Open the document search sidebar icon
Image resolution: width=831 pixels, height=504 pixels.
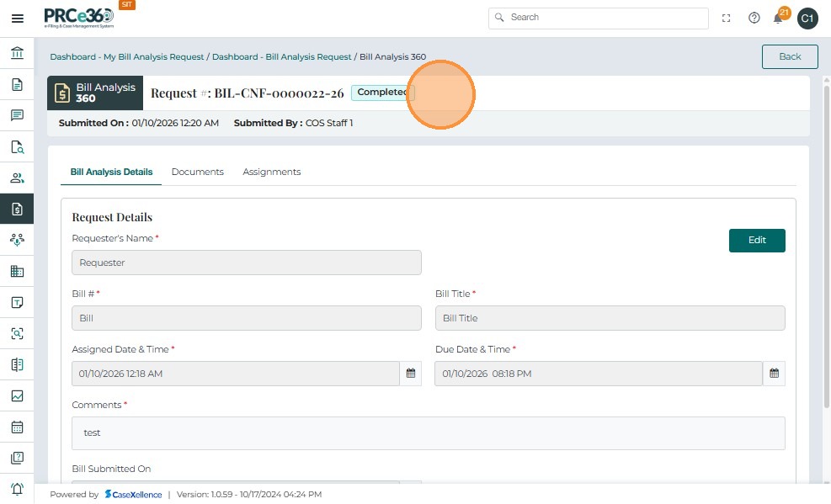(x=17, y=146)
